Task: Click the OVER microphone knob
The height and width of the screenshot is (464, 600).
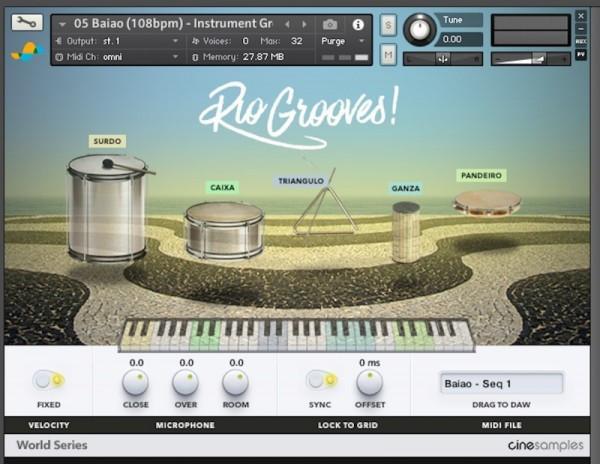Action: click(186, 383)
